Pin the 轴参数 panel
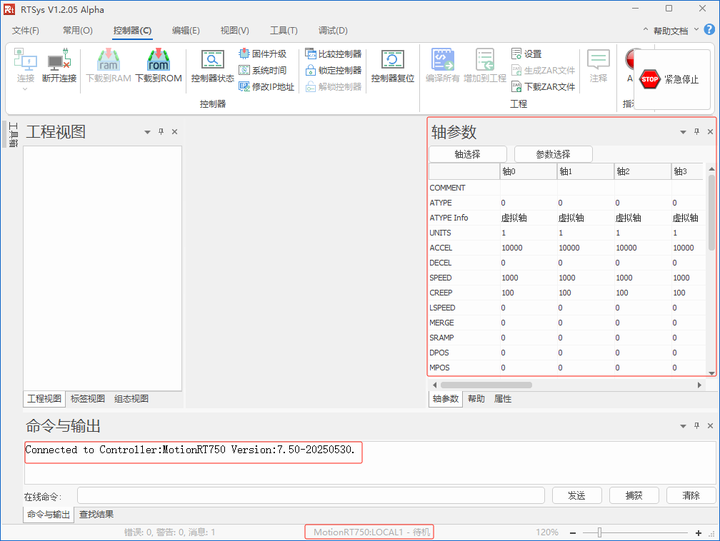Viewport: 720px width, 541px height. (x=697, y=132)
